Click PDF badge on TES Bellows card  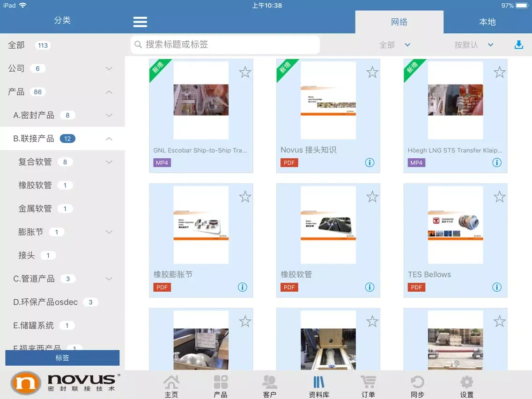(416, 287)
